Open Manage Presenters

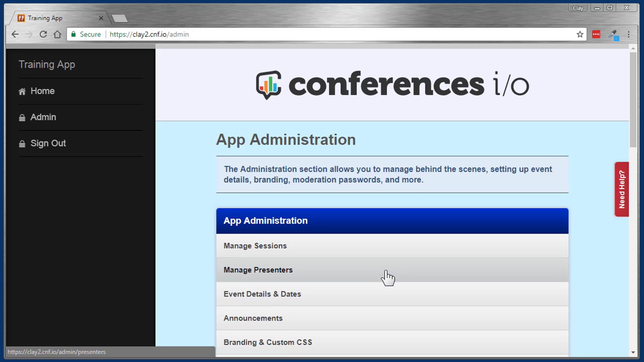(x=392, y=270)
